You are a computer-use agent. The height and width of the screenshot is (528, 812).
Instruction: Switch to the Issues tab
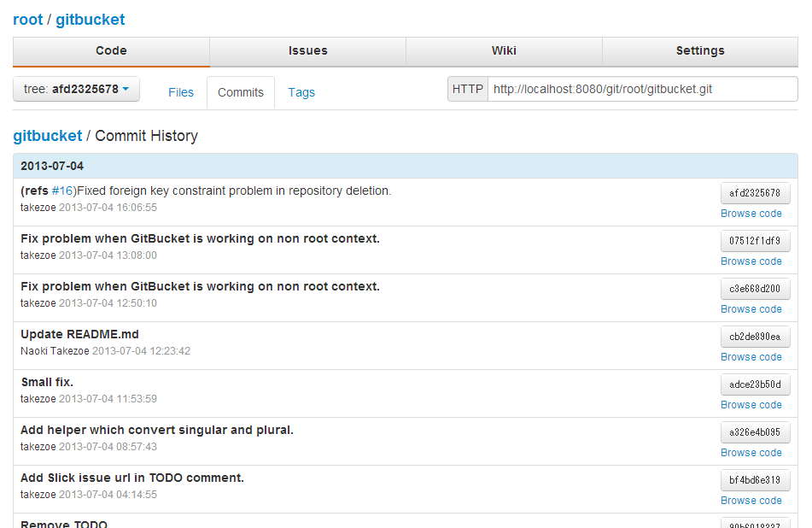coord(307,51)
